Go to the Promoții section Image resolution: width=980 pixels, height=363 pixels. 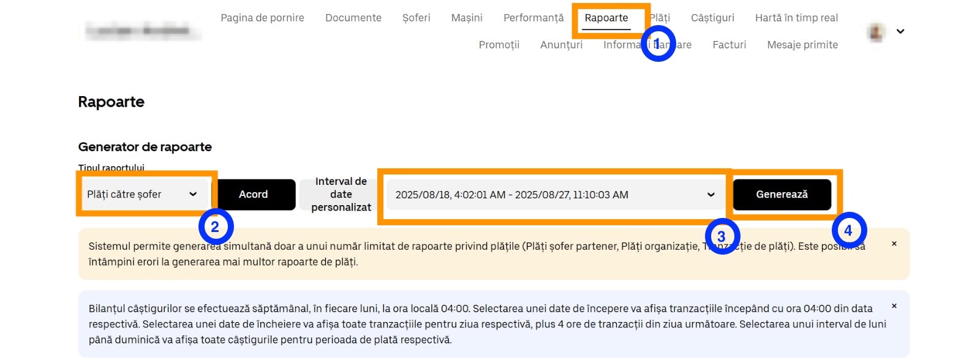[499, 45]
